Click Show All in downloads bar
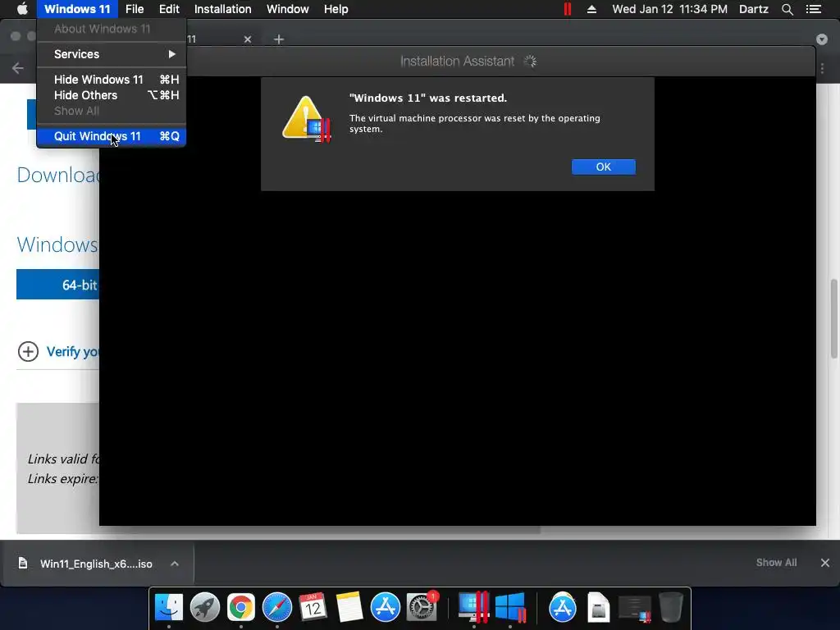The image size is (840, 630). [x=776, y=563]
